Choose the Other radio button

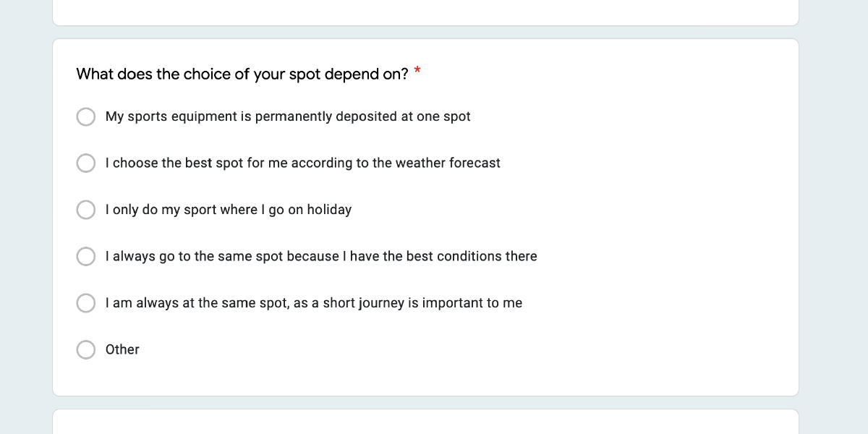[x=86, y=350]
